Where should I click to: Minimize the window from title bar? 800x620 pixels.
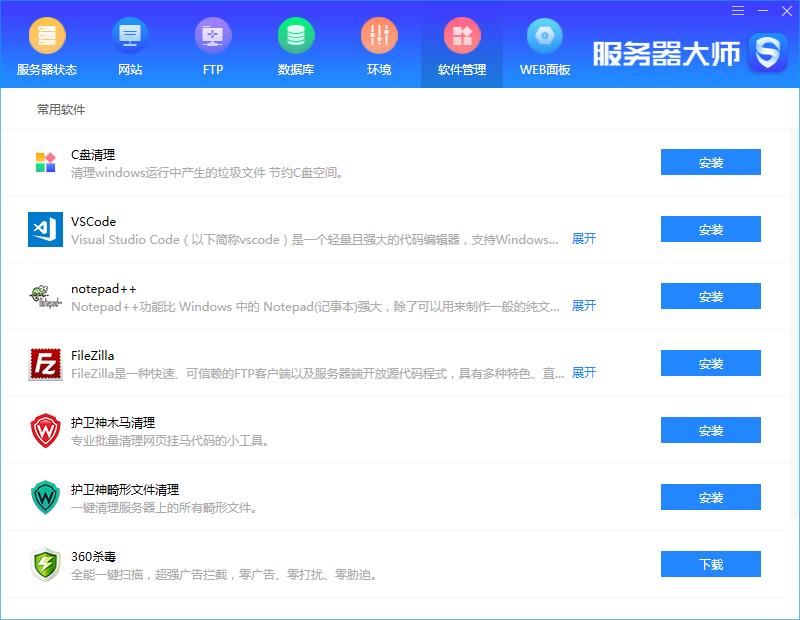[x=763, y=11]
